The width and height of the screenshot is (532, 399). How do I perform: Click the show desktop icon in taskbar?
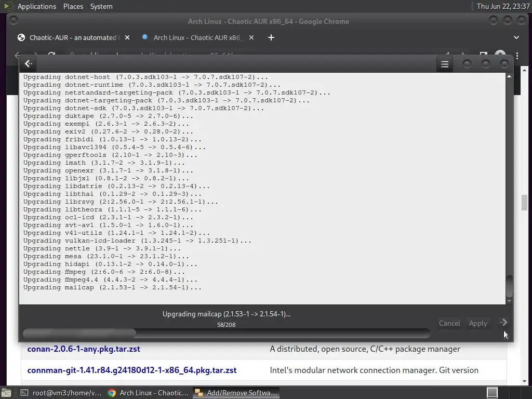[x=6, y=393]
